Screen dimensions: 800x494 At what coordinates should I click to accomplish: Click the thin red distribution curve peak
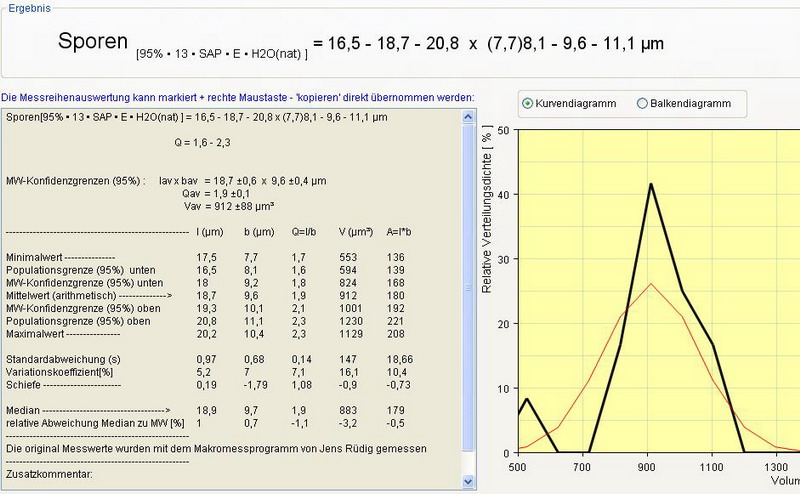(x=652, y=283)
